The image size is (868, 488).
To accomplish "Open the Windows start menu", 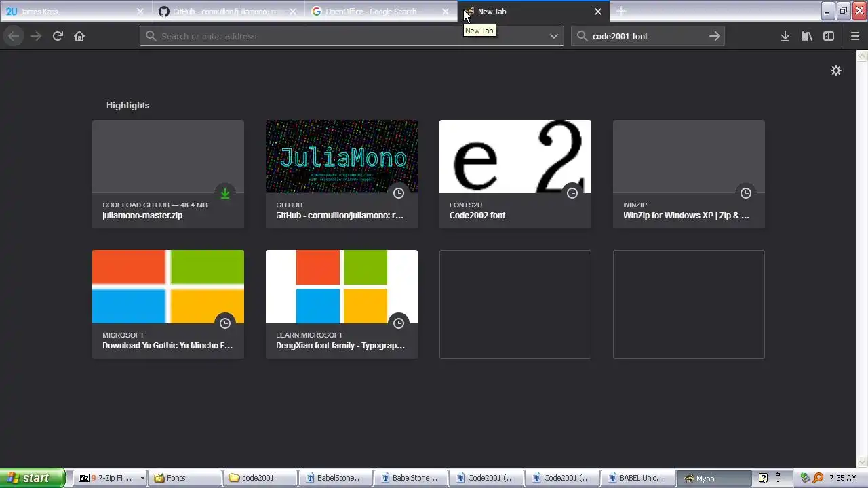I will [33, 478].
